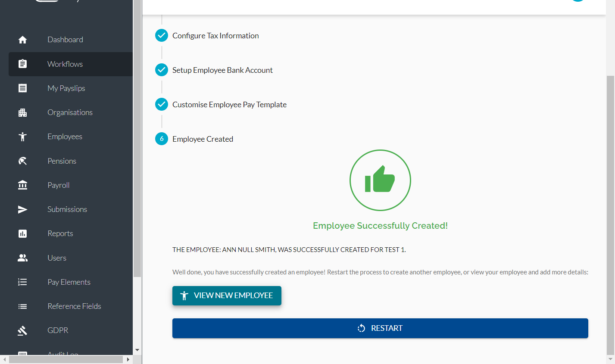Image resolution: width=615 pixels, height=364 pixels.
Task: Open the Pensions page
Action: [71, 161]
